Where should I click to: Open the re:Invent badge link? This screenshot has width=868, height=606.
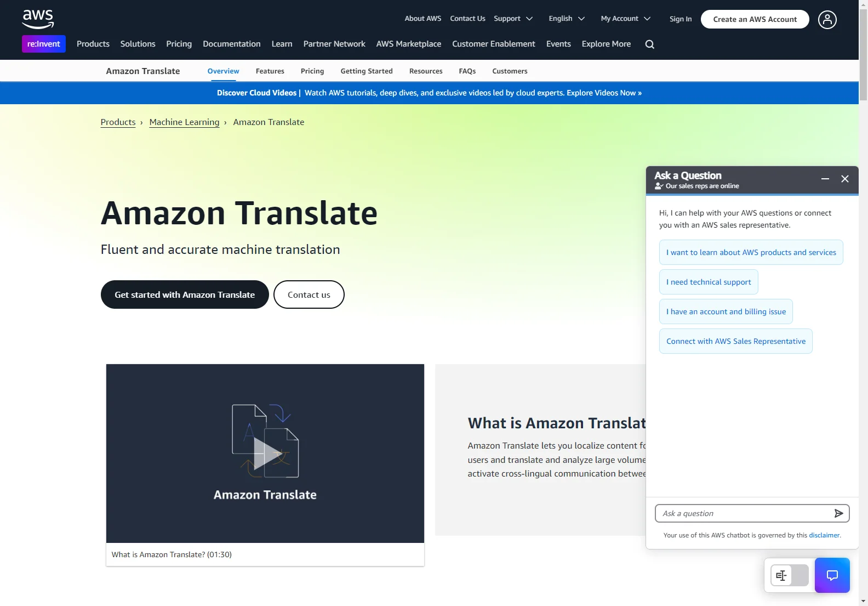point(44,44)
